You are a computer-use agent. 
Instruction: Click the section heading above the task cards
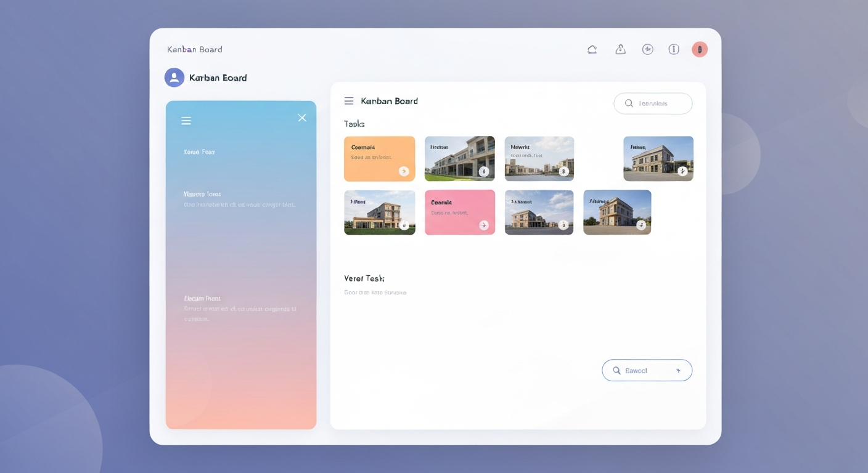354,124
